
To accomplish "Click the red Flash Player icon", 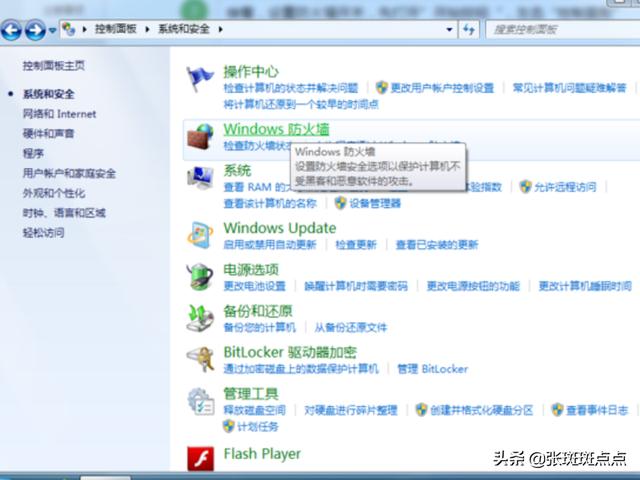I will click(200, 459).
